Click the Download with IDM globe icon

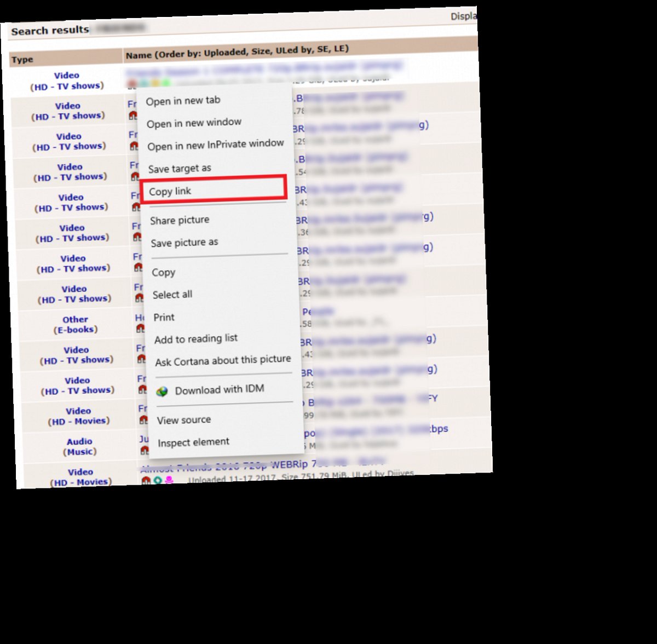click(x=163, y=389)
